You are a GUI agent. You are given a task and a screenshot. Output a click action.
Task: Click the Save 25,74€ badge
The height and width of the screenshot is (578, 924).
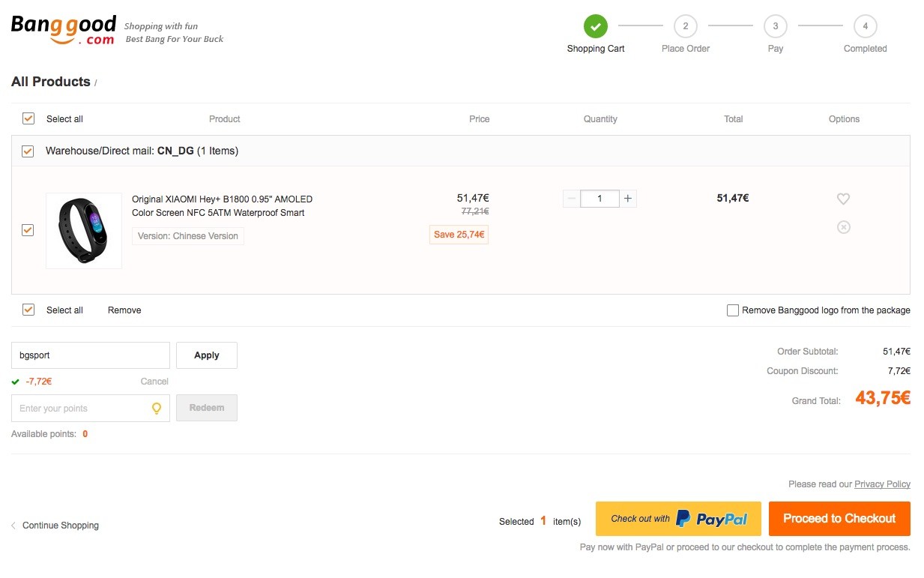coord(459,235)
